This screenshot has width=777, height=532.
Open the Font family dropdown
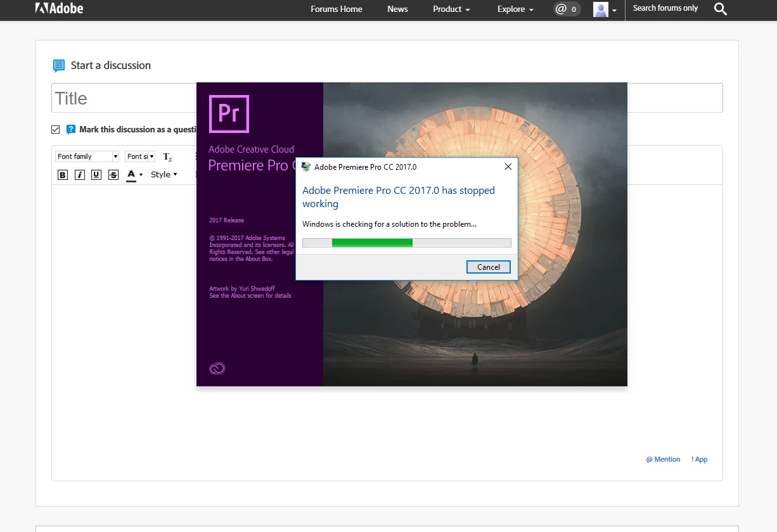click(x=87, y=156)
